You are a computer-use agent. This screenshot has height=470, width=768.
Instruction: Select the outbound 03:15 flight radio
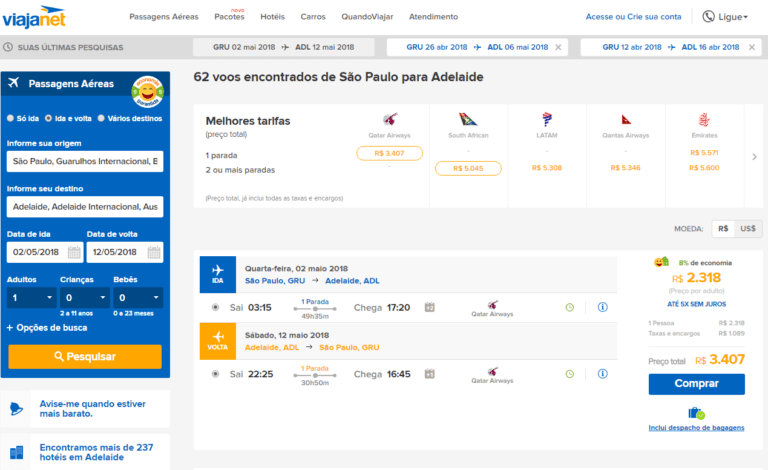point(217,307)
